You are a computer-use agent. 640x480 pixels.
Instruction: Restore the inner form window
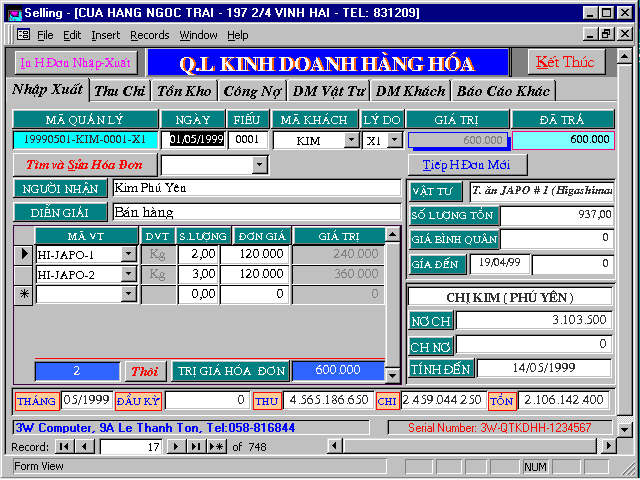click(607, 34)
